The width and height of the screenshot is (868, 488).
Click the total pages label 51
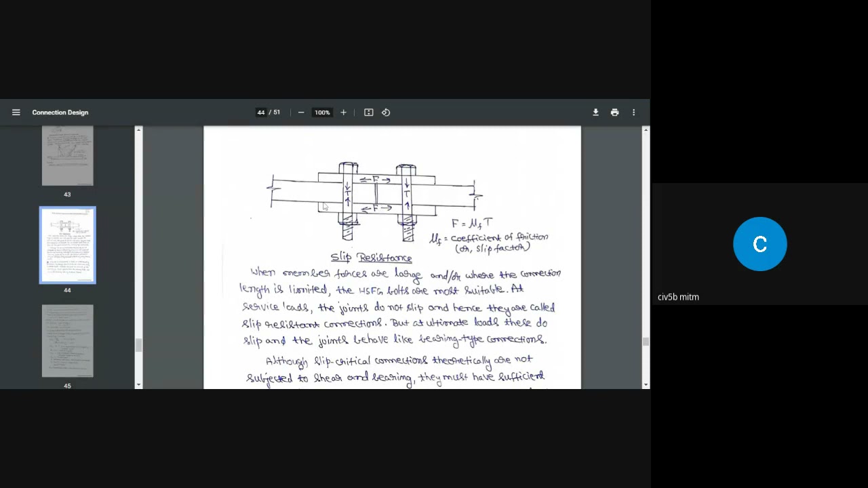pyautogui.click(x=277, y=113)
